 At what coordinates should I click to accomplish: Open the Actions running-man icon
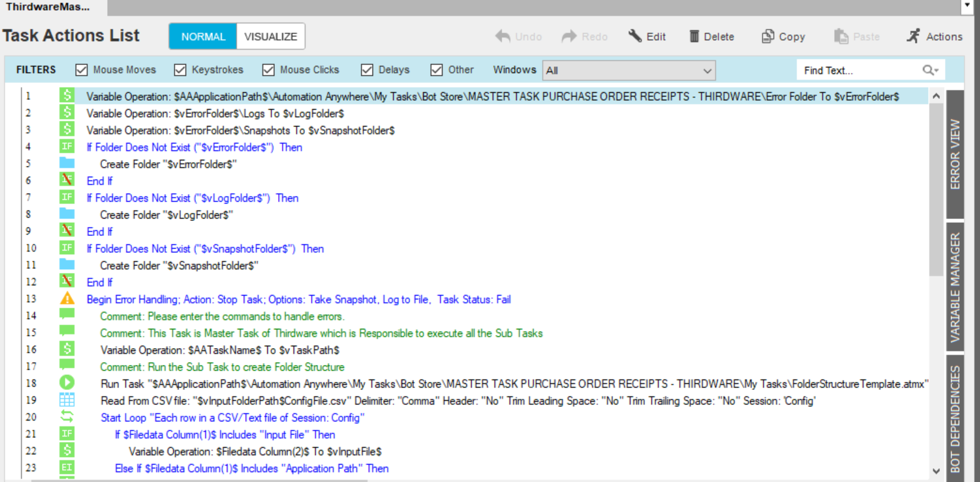(913, 36)
